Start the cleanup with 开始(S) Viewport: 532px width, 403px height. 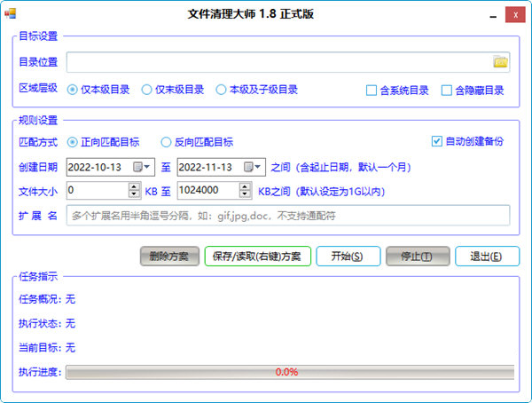coord(348,257)
